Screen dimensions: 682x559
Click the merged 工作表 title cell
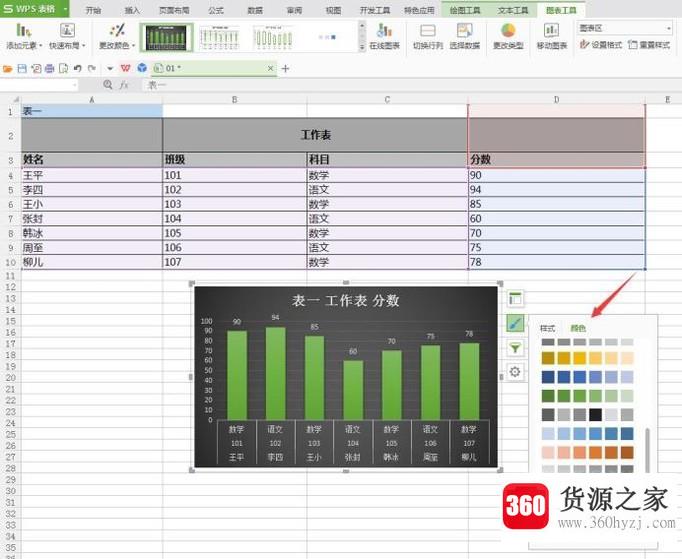click(315, 135)
